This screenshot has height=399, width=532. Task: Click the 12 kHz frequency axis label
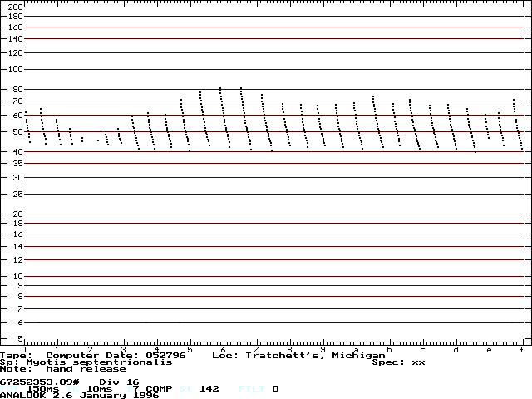pos(17,260)
